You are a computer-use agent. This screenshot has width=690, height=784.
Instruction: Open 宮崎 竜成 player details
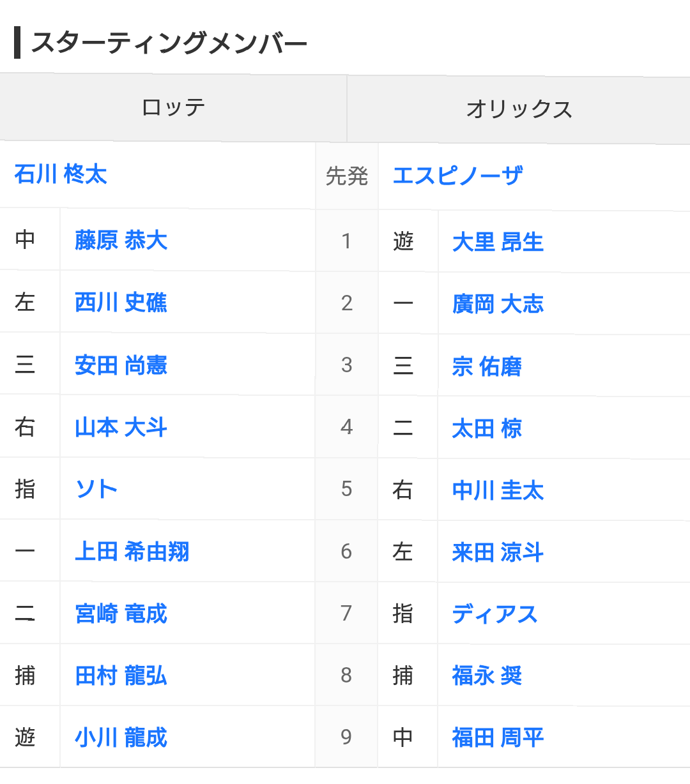pyautogui.click(x=121, y=614)
